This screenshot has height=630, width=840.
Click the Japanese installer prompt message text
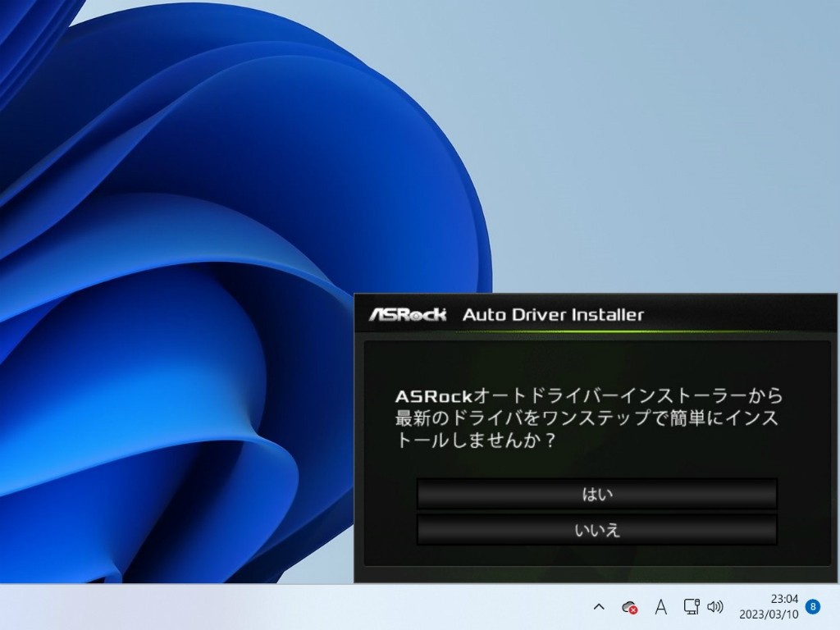[x=588, y=418]
